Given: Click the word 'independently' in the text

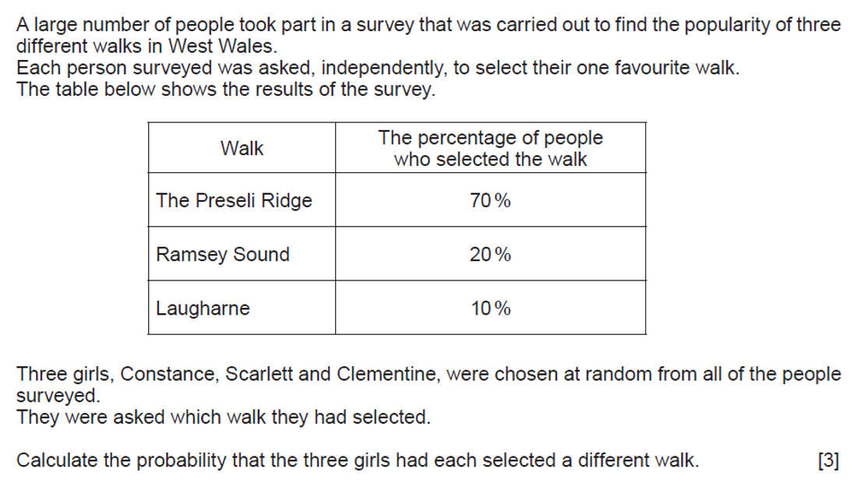Looking at the screenshot, I should (383, 68).
